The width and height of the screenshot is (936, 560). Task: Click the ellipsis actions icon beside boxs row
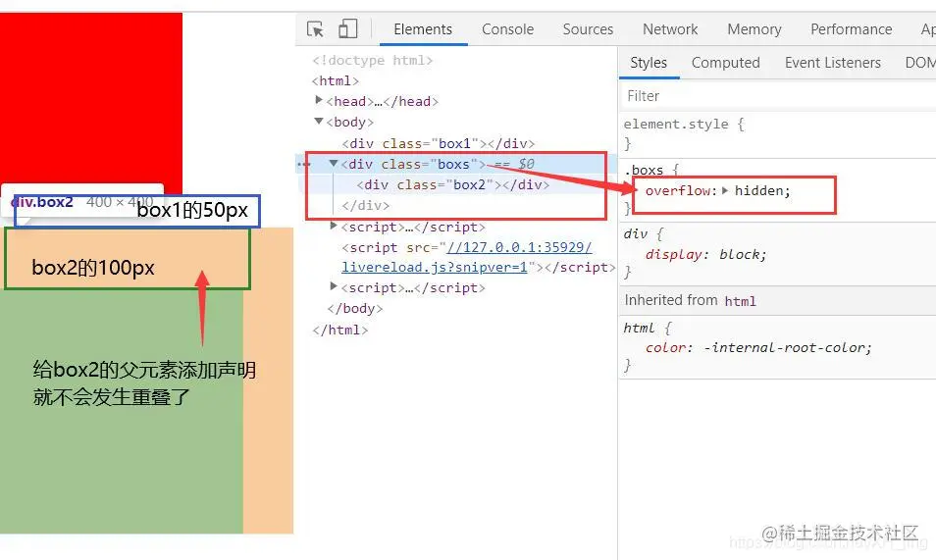point(304,164)
